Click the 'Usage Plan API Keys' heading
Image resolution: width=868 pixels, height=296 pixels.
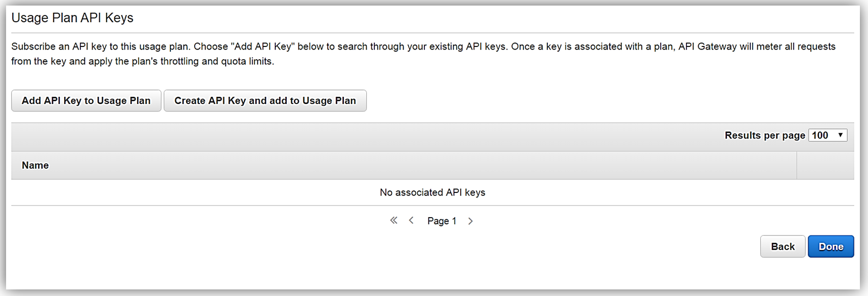pos(72,18)
